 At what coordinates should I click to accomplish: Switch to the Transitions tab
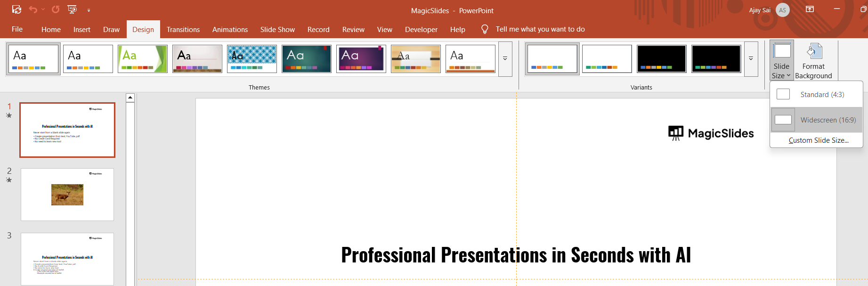pos(183,29)
